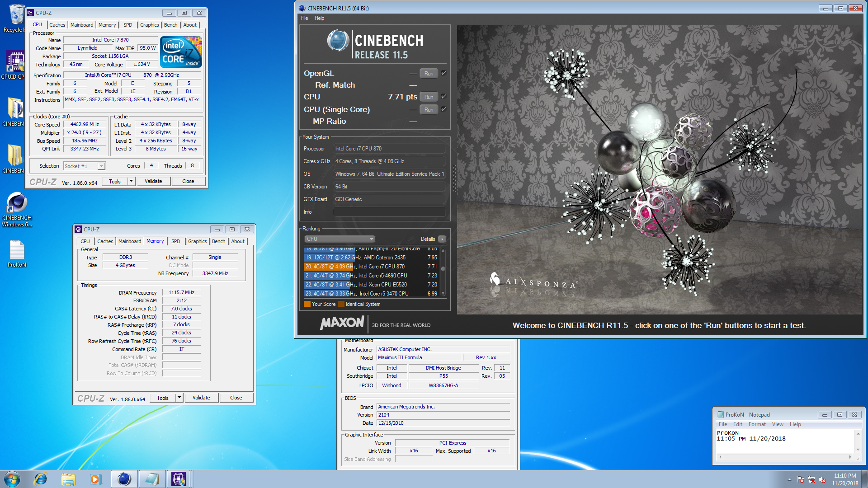
Task: Click the Maximus III Formula model field
Action: (419, 357)
